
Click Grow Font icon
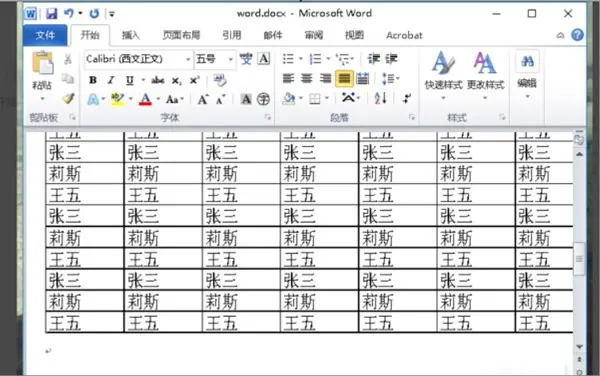[x=203, y=100]
